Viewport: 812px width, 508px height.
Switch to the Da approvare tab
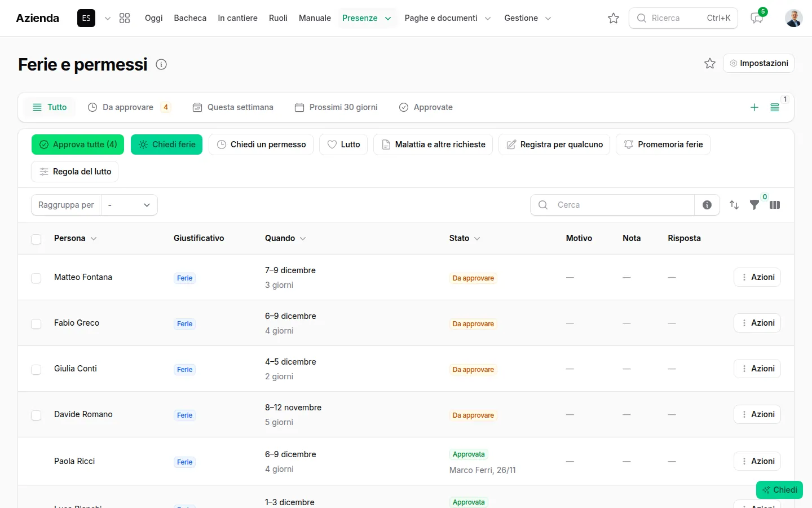(129, 107)
